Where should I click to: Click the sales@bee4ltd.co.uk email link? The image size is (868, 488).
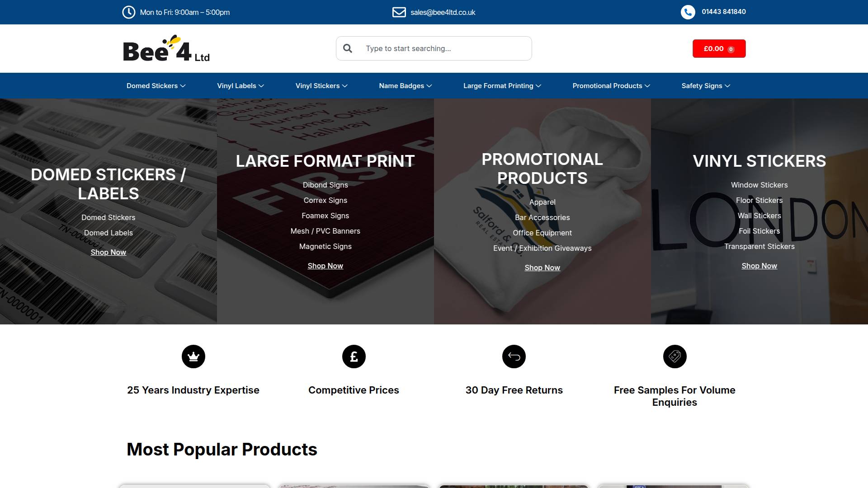coord(443,13)
